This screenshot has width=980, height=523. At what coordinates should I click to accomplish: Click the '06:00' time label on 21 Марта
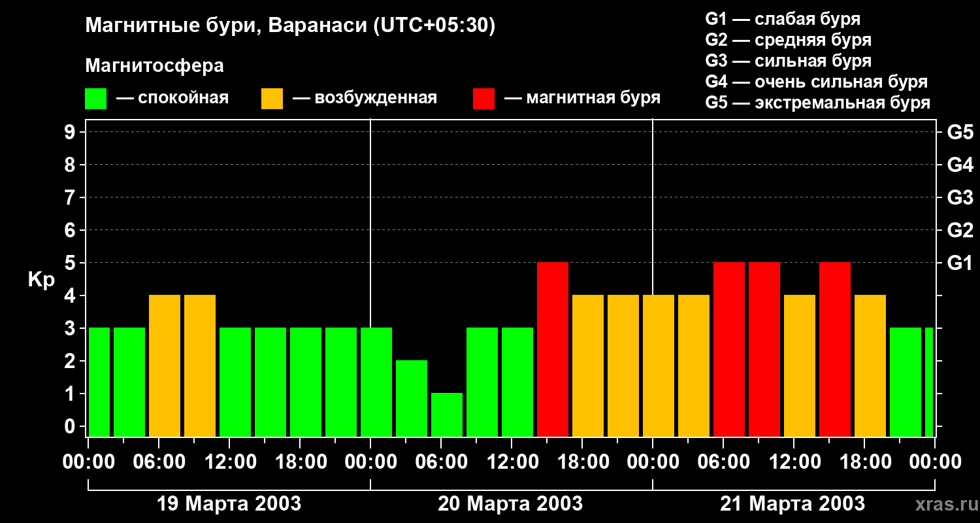(723, 462)
